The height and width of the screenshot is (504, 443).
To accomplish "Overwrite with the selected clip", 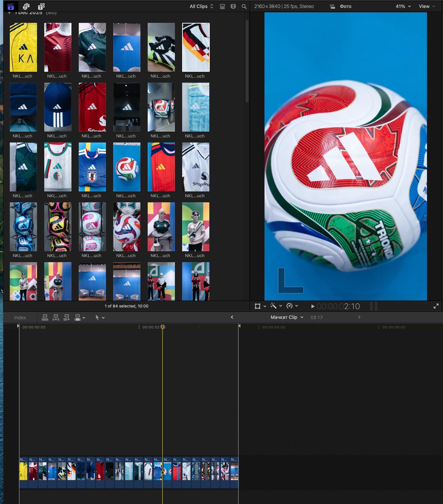I will (78, 317).
